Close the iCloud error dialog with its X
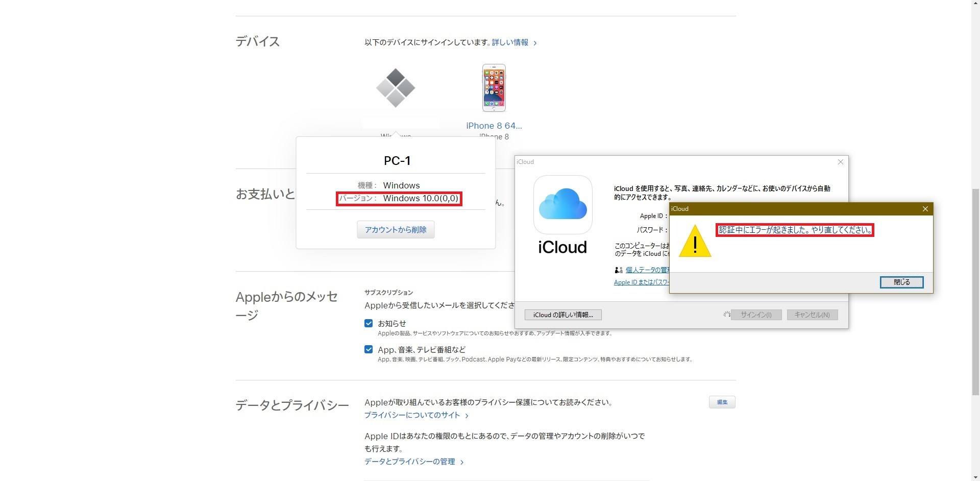This screenshot has width=980, height=481. coord(925,209)
